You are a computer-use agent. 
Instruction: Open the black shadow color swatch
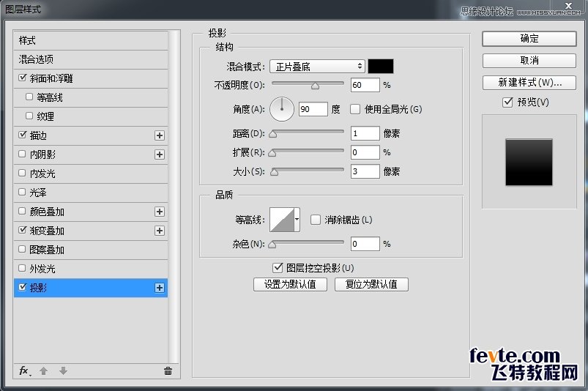[381, 67]
